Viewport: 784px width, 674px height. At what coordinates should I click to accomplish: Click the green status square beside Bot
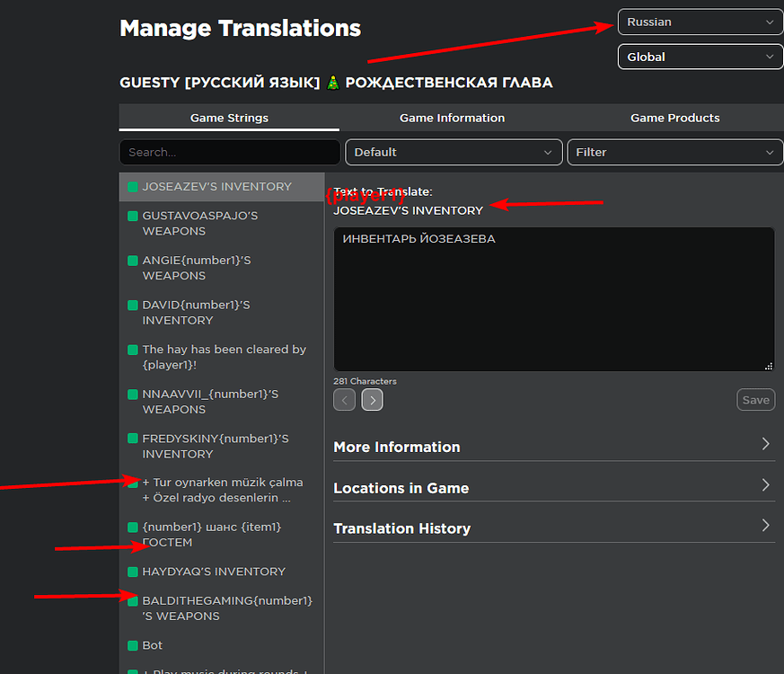132,644
